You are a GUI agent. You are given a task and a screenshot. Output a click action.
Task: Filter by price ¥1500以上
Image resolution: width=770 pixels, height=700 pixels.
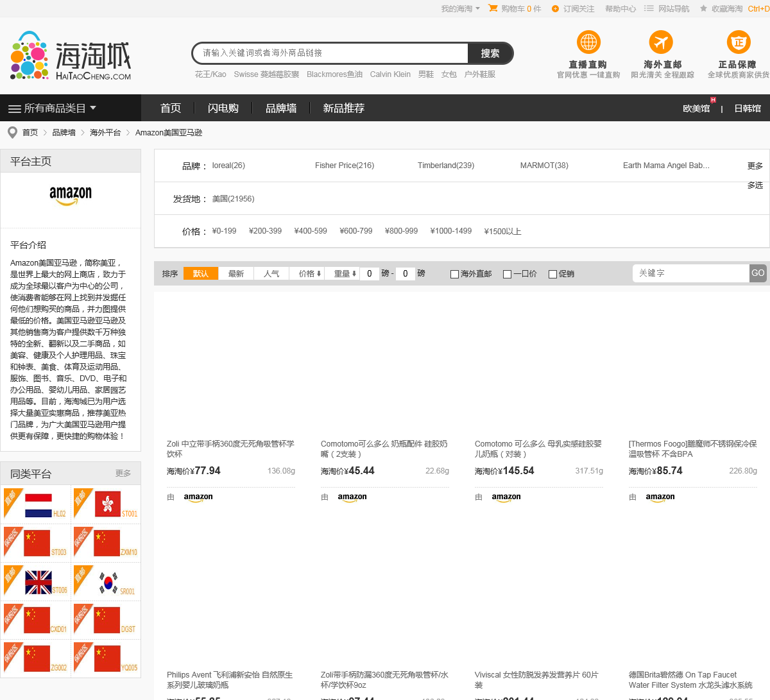[x=502, y=232]
